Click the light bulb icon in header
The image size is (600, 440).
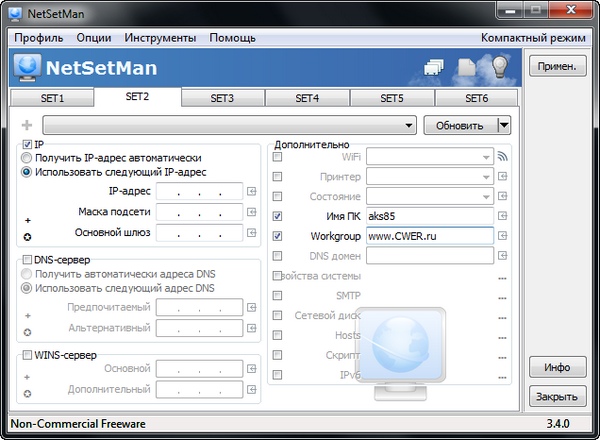499,68
